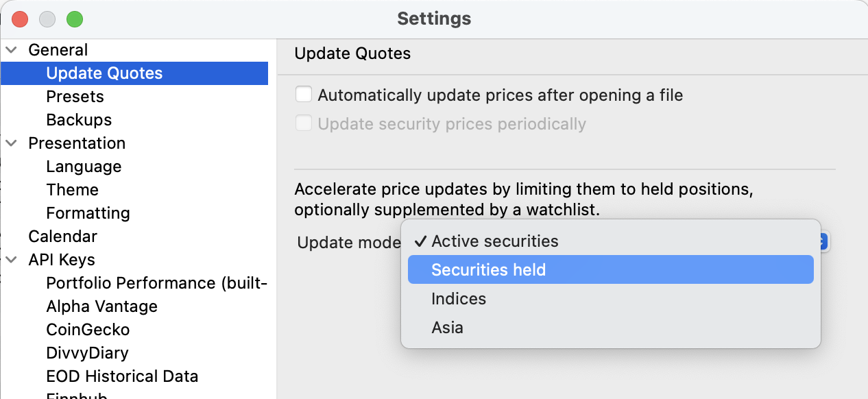Choose Securities held from dropdown menu
The image size is (868, 399).
488,269
